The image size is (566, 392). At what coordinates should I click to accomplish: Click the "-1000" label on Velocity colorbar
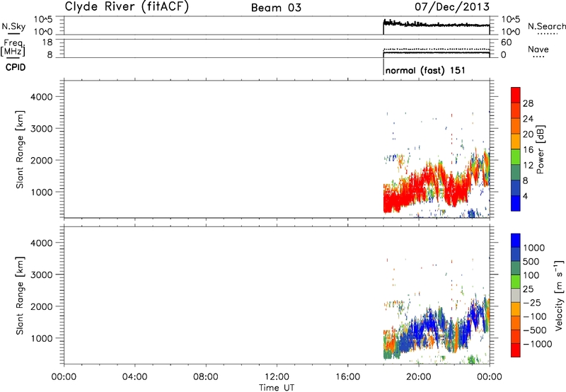pos(538,344)
